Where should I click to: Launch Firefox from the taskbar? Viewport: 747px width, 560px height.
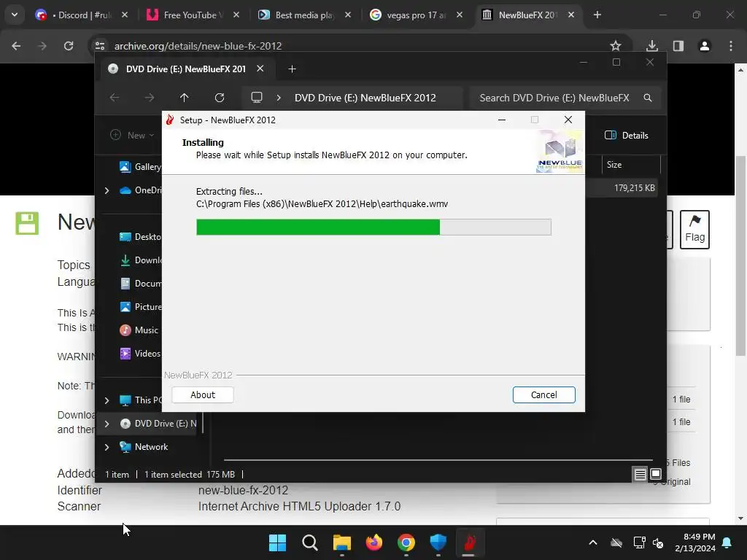pyautogui.click(x=374, y=542)
